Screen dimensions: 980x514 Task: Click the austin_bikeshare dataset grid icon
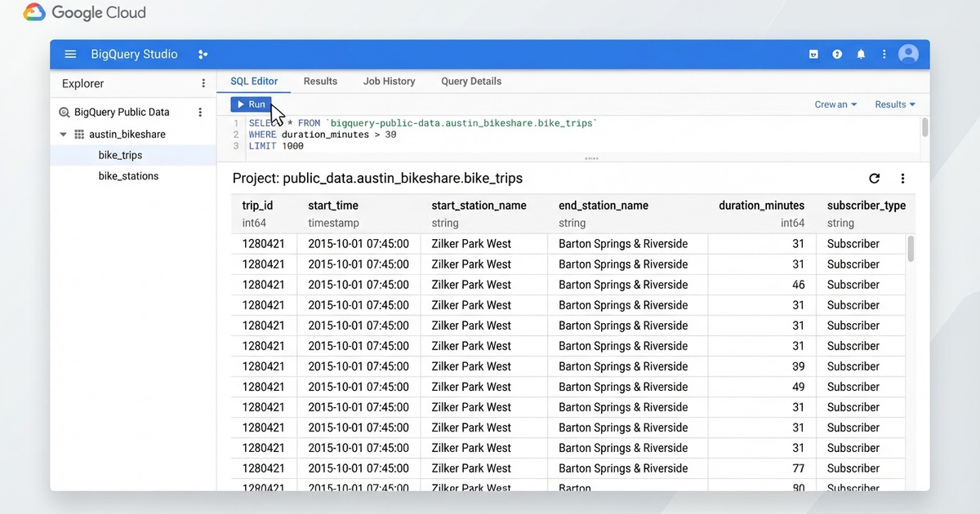point(79,135)
